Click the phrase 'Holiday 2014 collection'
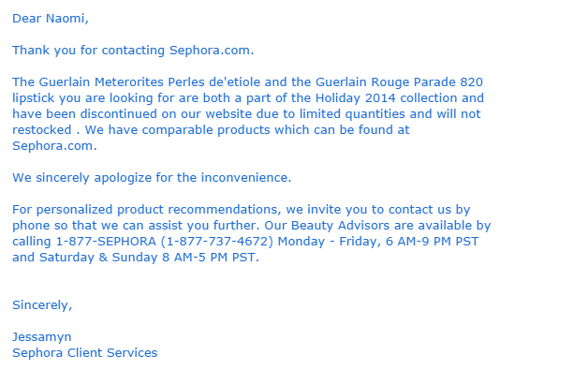588x385 pixels. (x=386, y=98)
